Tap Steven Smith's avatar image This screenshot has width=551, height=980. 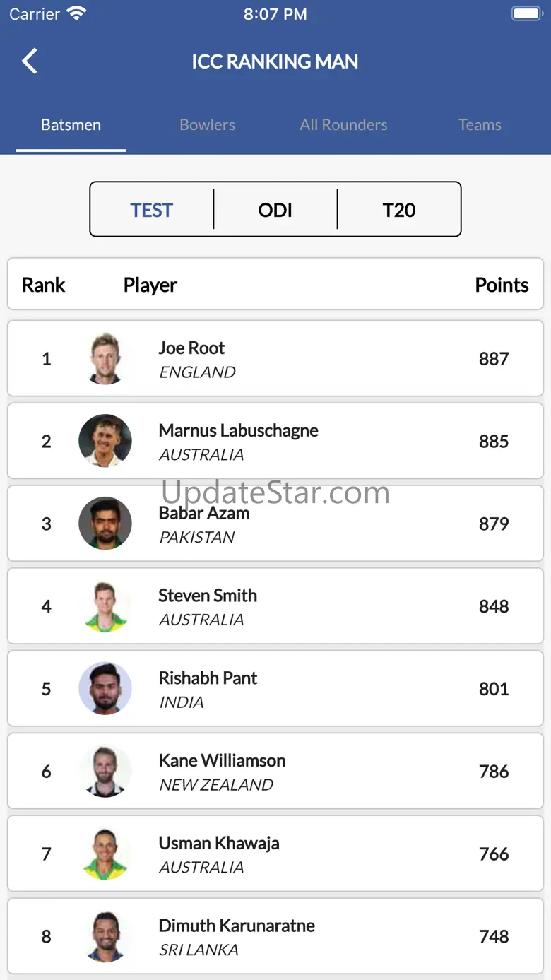tap(105, 606)
